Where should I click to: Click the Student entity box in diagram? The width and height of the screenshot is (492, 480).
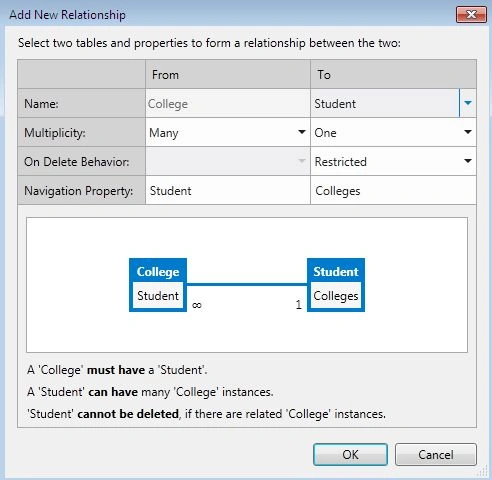[336, 285]
